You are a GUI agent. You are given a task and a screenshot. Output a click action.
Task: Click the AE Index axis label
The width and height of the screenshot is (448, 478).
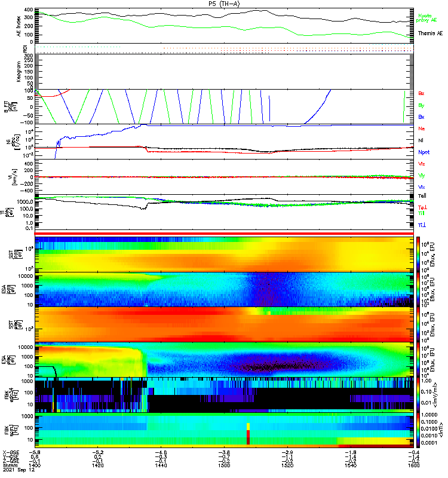(x=19, y=26)
